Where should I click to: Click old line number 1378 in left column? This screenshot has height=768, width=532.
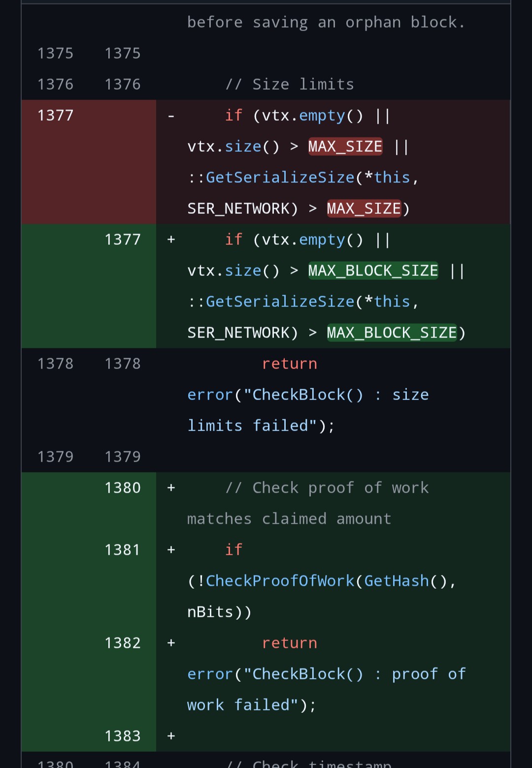(x=55, y=364)
